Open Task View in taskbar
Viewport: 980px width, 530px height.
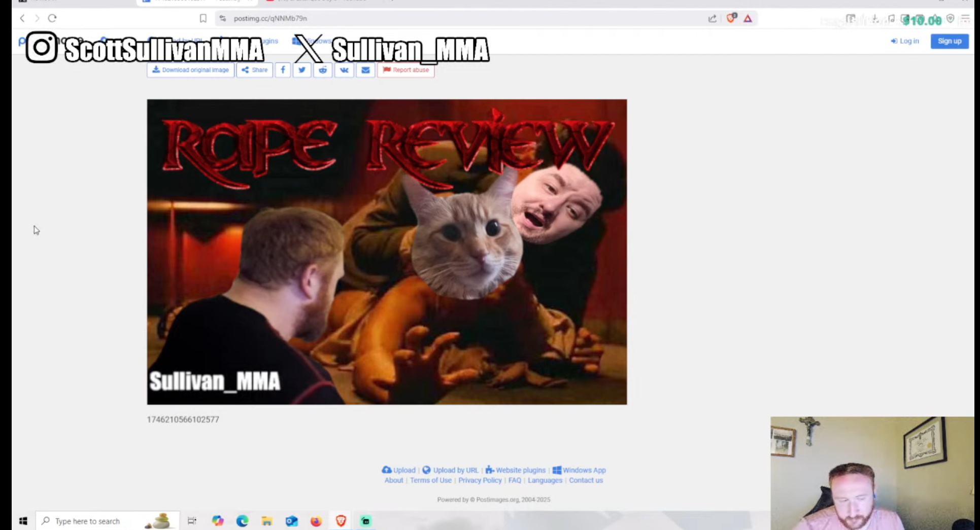click(x=192, y=521)
